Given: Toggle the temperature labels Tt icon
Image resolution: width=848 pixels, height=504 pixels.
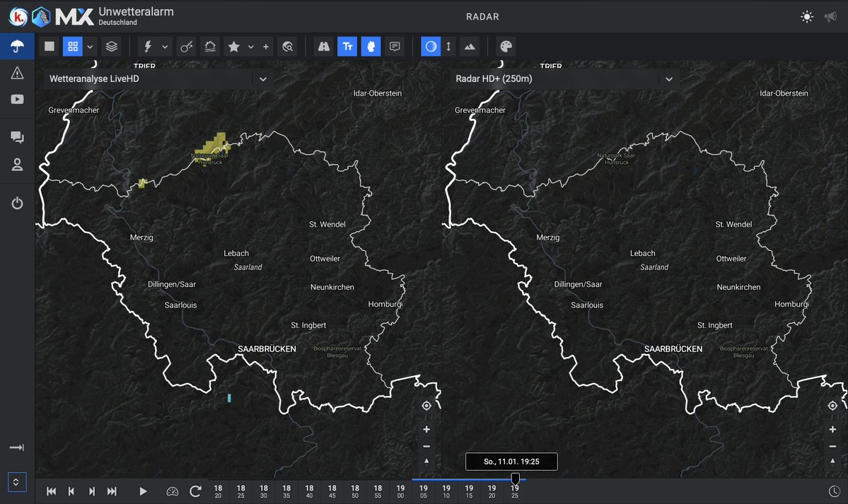Looking at the screenshot, I should click(347, 46).
